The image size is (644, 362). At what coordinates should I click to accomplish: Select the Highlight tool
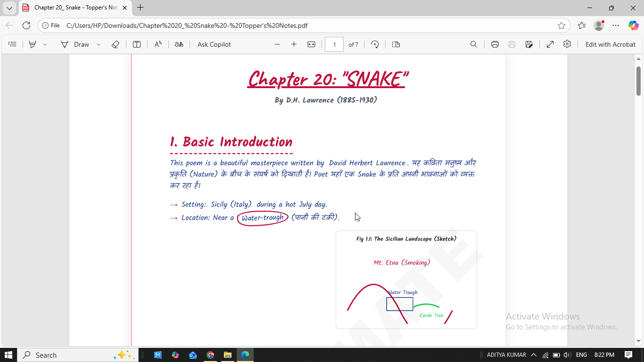(33, 44)
